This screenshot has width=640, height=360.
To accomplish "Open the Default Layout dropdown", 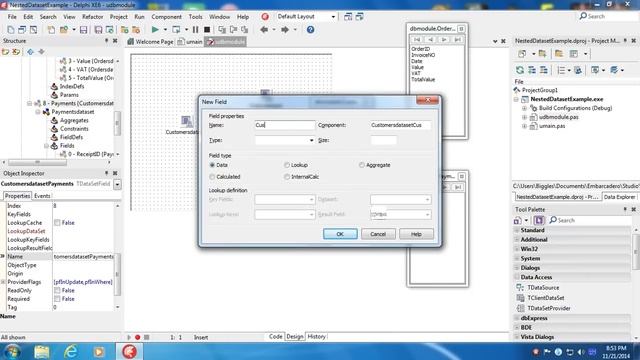I will (x=333, y=17).
